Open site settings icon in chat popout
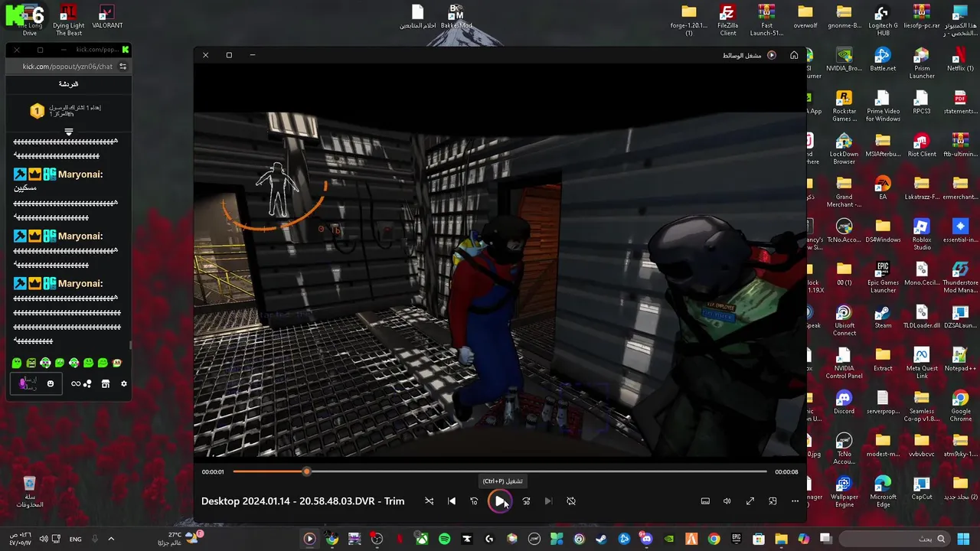Screen dimensions: 980x551 [x=122, y=67]
